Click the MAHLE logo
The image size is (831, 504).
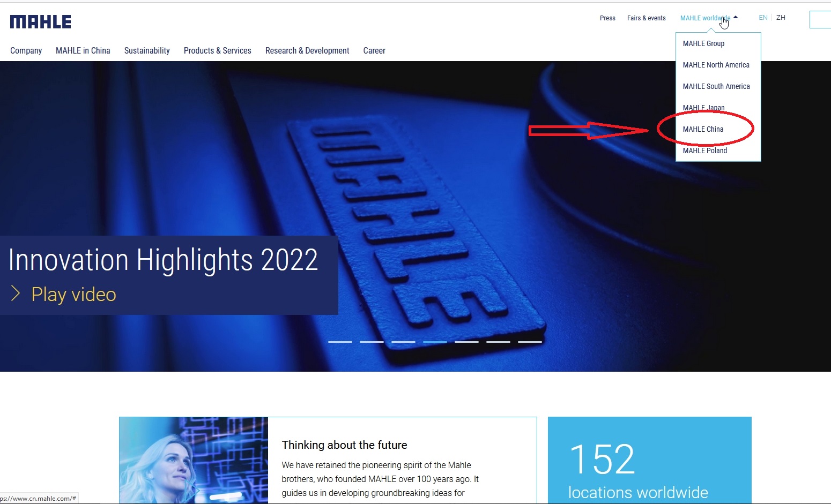tap(41, 22)
